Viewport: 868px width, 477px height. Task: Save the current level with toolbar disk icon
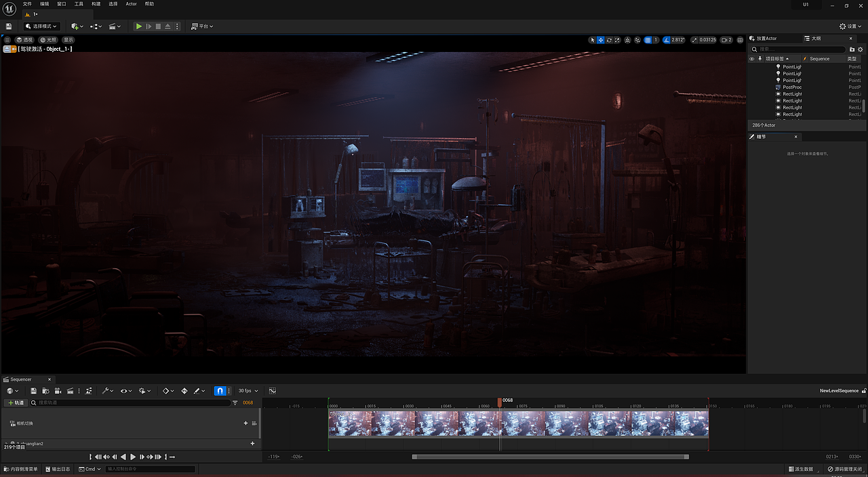[9, 26]
